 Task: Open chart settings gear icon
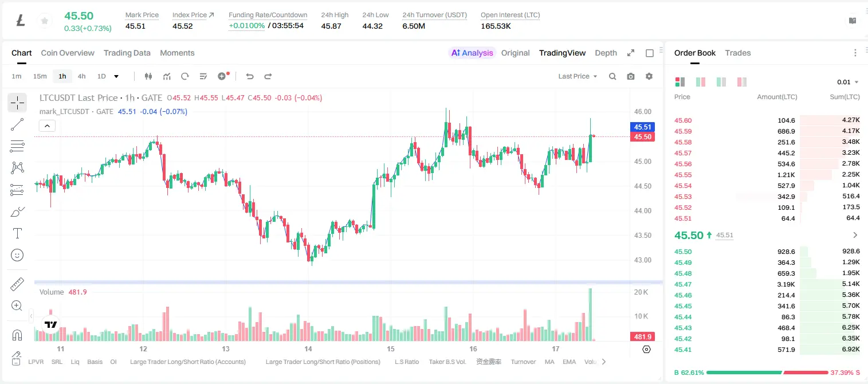(x=649, y=76)
